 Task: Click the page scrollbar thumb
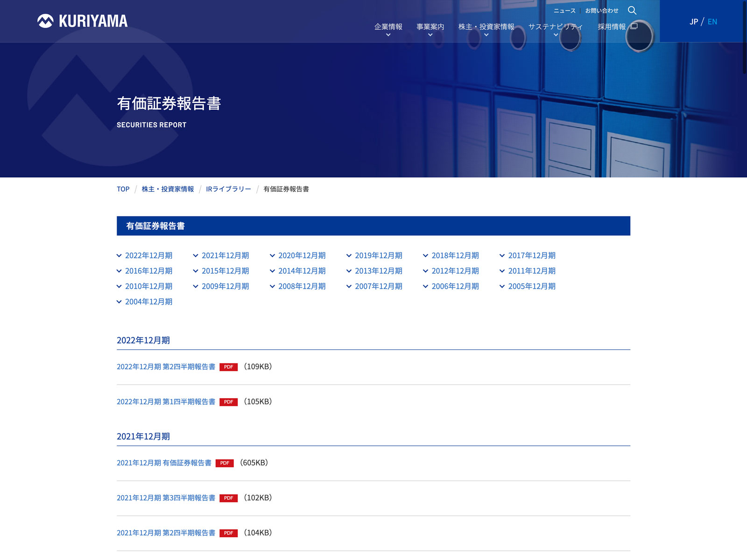pyautogui.click(x=744, y=37)
